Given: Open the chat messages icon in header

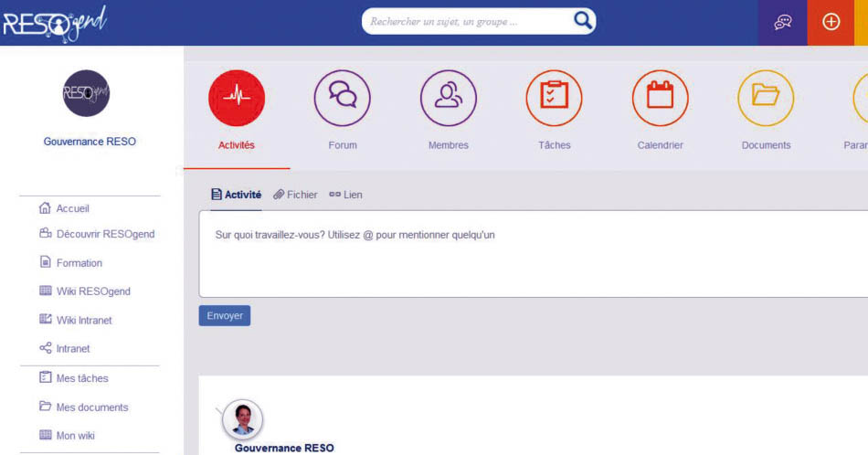Looking at the screenshot, I should pos(782,22).
